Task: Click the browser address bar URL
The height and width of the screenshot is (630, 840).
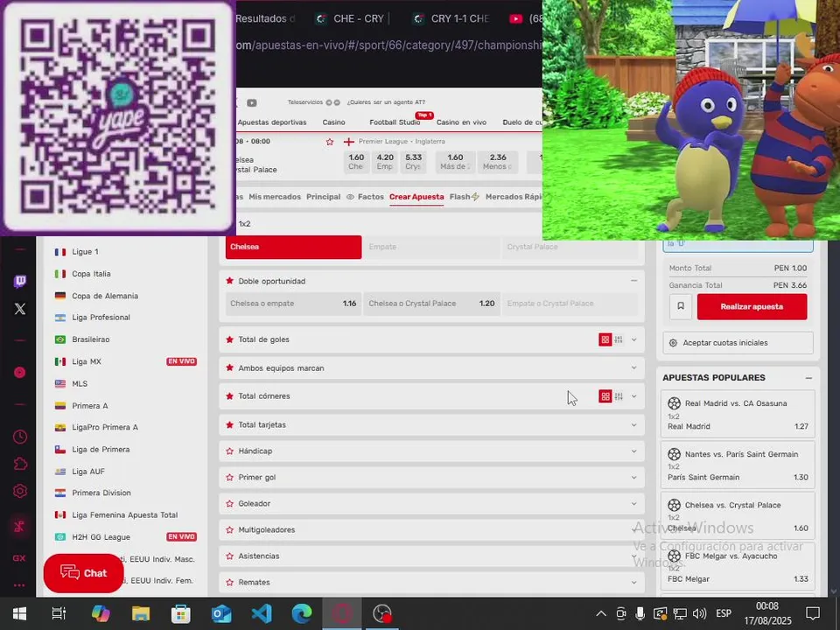Action: [x=388, y=45]
